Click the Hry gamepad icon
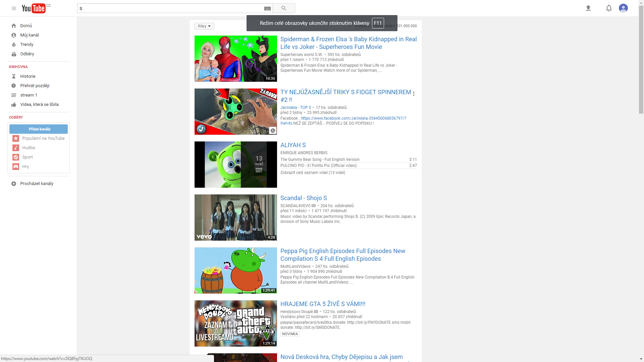Image resolution: width=644 pixels, height=362 pixels. (16, 167)
